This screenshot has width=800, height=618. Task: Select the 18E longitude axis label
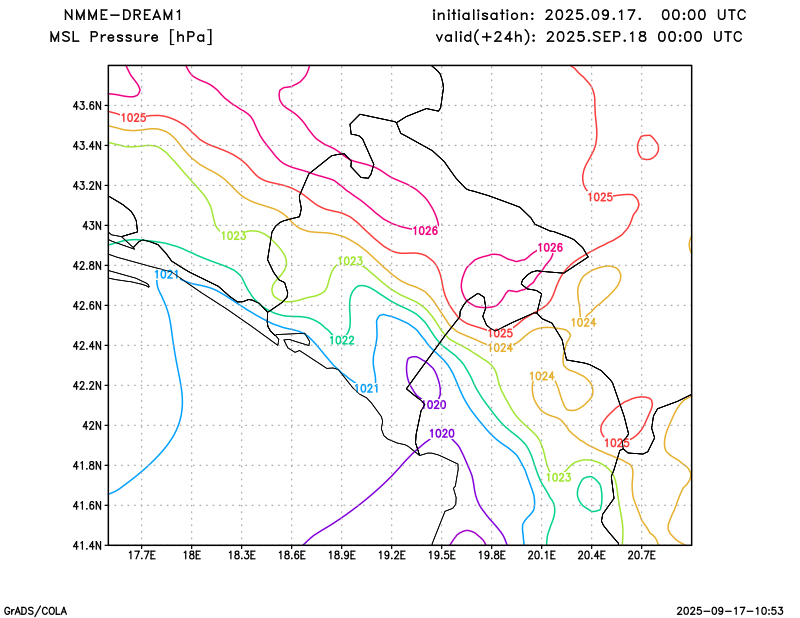pos(191,555)
